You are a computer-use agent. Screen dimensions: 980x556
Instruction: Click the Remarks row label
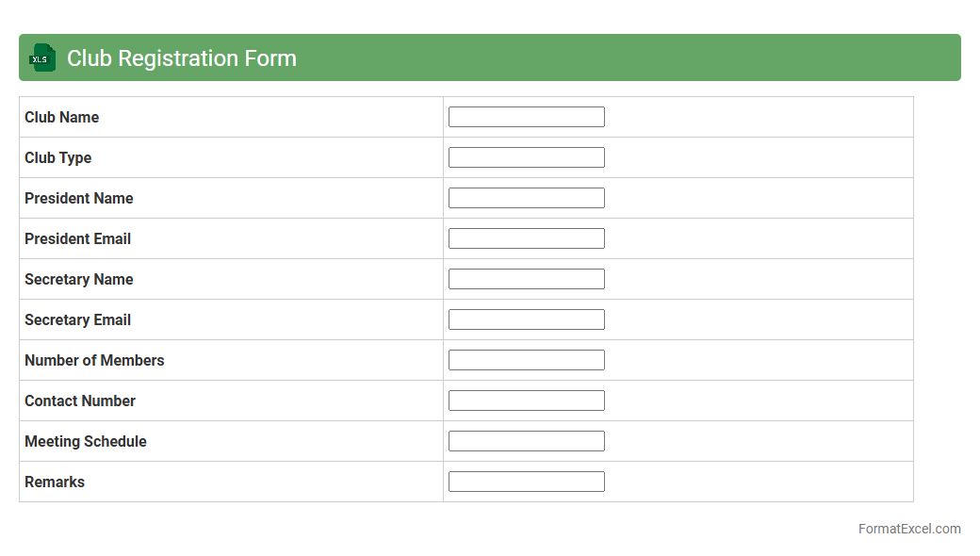click(55, 482)
